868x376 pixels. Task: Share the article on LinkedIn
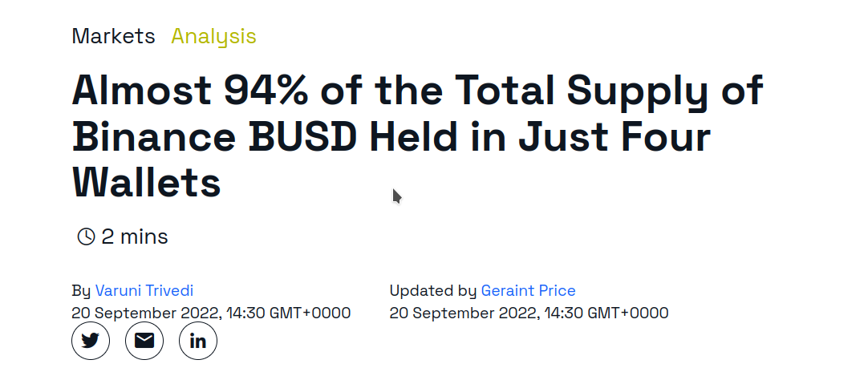(x=197, y=341)
